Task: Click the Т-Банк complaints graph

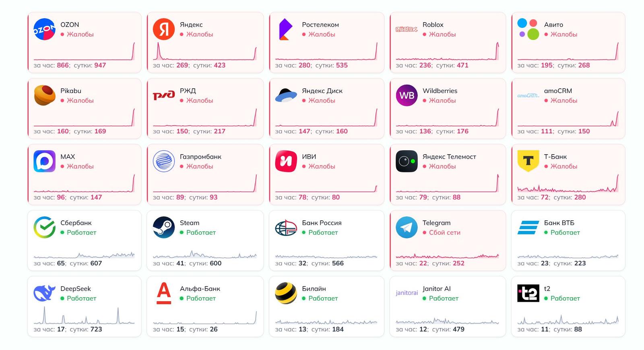Action: coord(568,183)
